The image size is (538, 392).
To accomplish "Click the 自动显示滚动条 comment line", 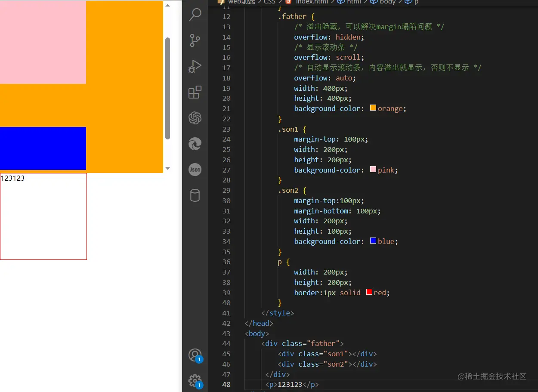I will (388, 68).
